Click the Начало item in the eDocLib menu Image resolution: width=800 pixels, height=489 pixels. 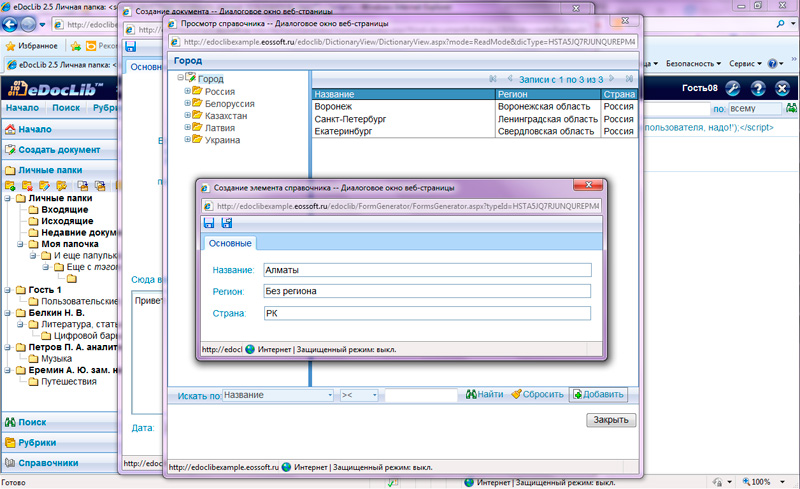tap(22, 108)
